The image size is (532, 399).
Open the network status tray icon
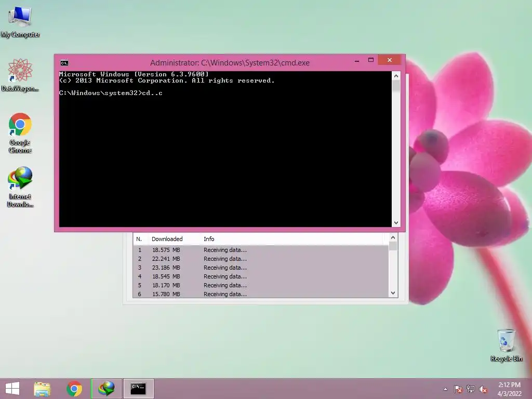471,389
